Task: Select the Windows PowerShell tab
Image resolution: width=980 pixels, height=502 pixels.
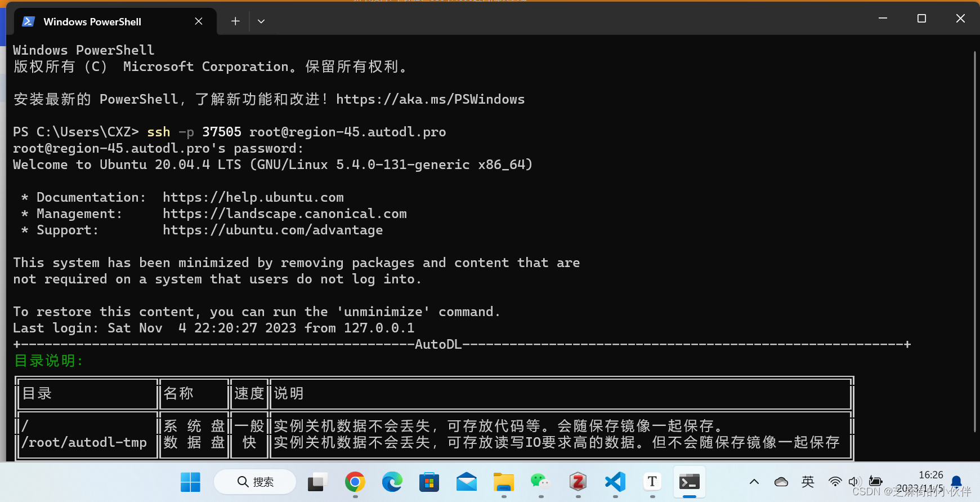Action: click(x=115, y=21)
